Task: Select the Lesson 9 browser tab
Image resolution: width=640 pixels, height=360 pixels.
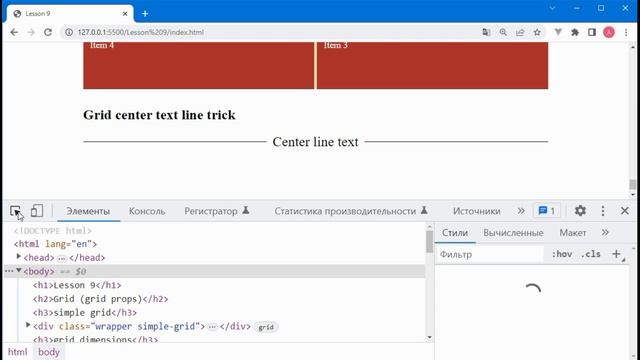Action: click(70, 14)
